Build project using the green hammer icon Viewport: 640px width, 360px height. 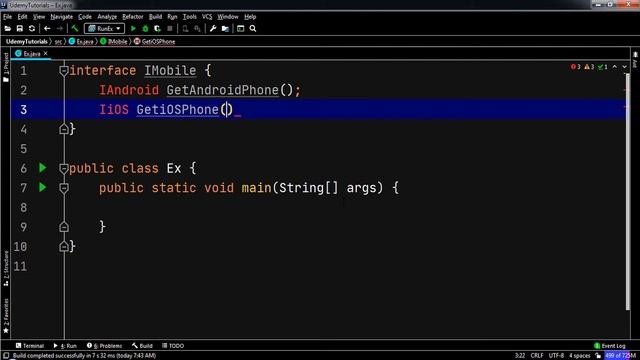(75, 29)
